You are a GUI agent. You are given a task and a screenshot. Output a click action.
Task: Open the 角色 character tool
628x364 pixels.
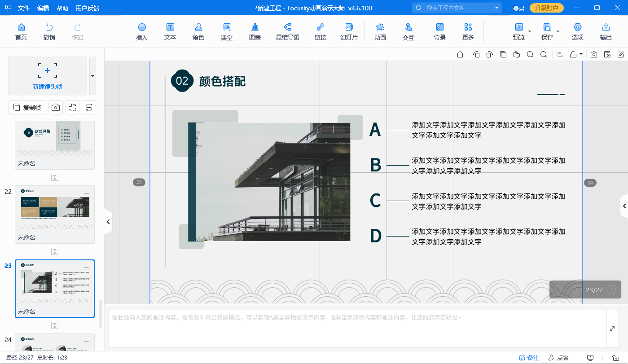coord(198,31)
